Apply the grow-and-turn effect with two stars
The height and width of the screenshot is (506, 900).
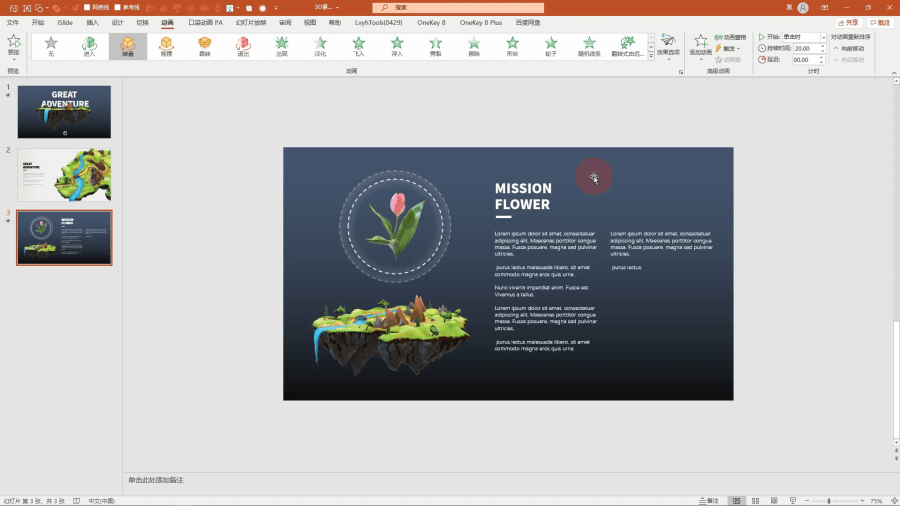pyautogui.click(x=627, y=46)
